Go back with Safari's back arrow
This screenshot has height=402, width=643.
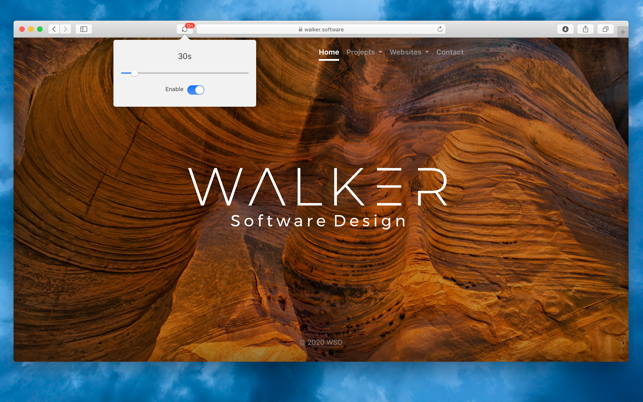tap(54, 29)
